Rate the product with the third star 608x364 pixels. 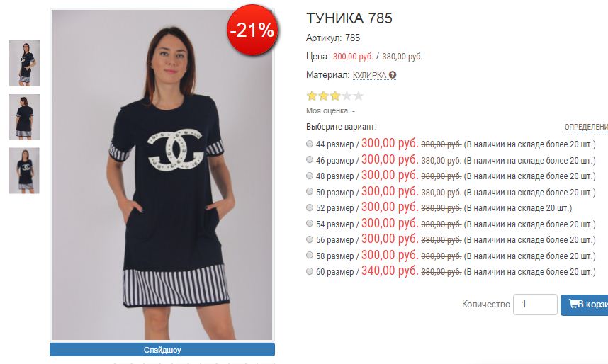[x=335, y=96]
